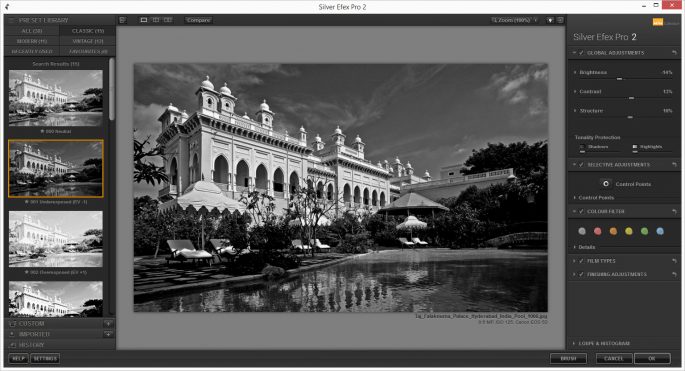Viewport: 685px width, 371px height.
Task: Choose the 000 Neutral preset thumbnail
Action: [56, 98]
